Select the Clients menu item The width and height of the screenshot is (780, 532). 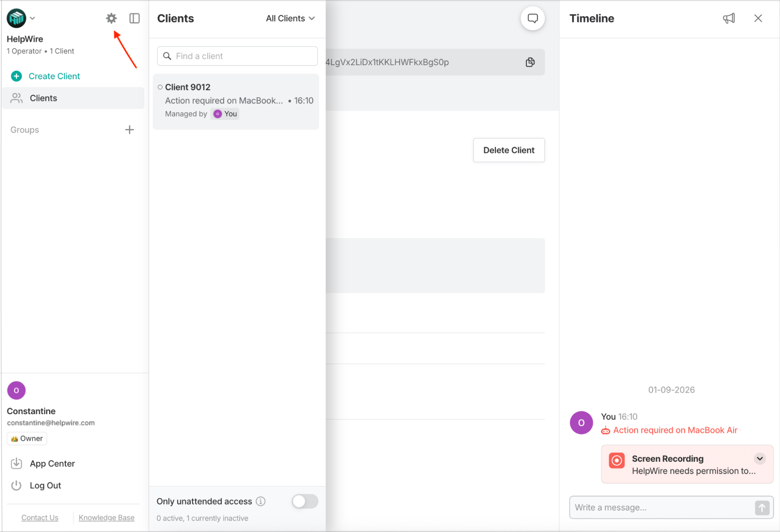73,98
